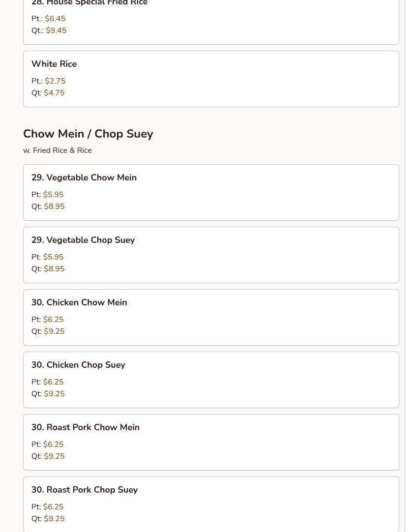Screen dimensions: 415x532
Task: Open 30. Chicken Chop Suey item
Action: click(78, 365)
